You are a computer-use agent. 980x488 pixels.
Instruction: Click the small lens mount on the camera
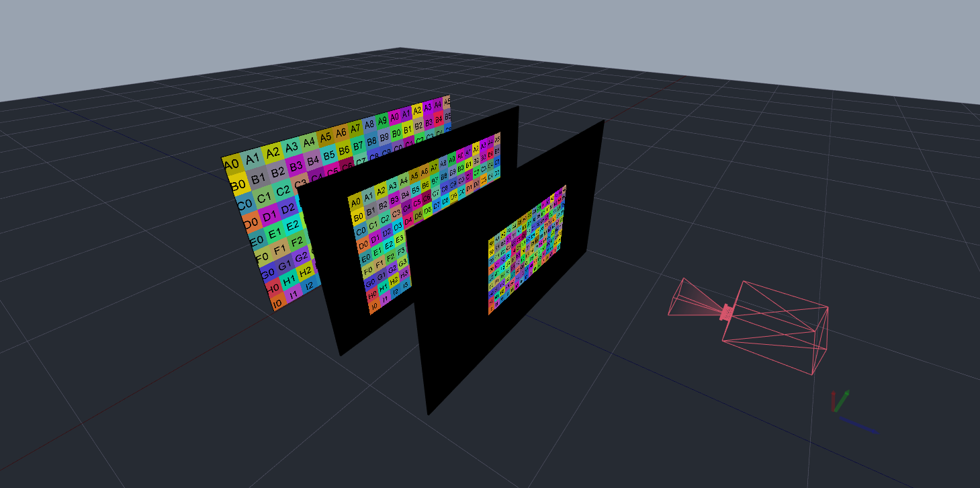tap(726, 313)
